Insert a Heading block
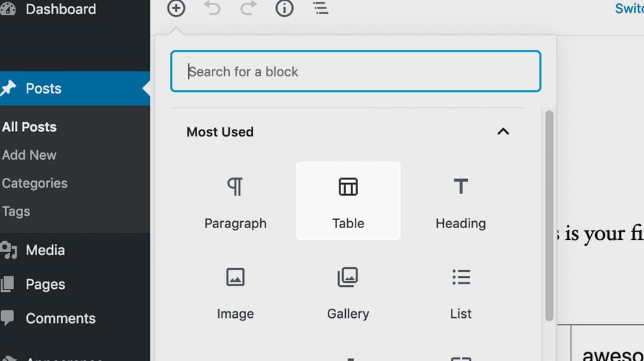The image size is (644, 361). point(460,200)
